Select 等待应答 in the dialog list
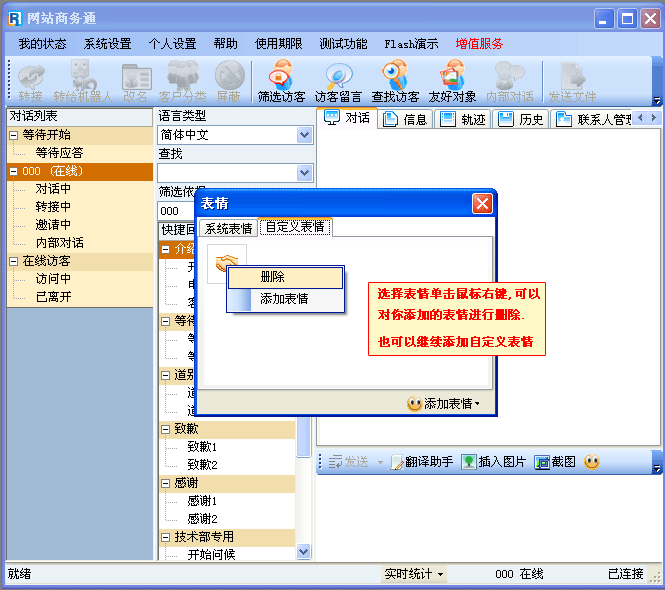This screenshot has height=590, width=665. pyautogui.click(x=59, y=153)
